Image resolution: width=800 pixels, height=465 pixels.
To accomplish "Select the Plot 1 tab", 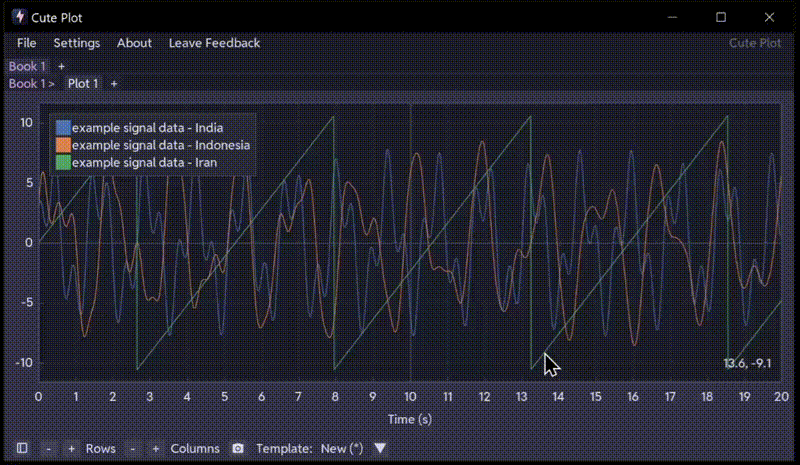I will coord(83,83).
